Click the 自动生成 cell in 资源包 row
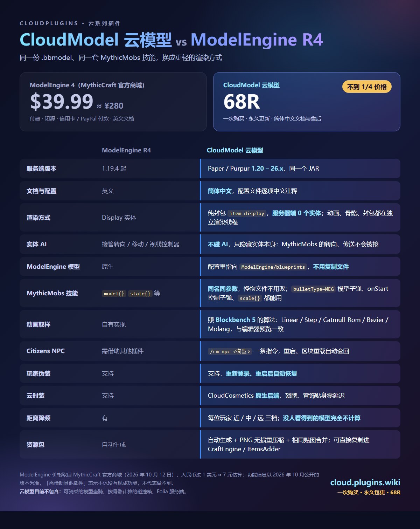Image resolution: width=420 pixels, height=529 pixels. click(114, 445)
